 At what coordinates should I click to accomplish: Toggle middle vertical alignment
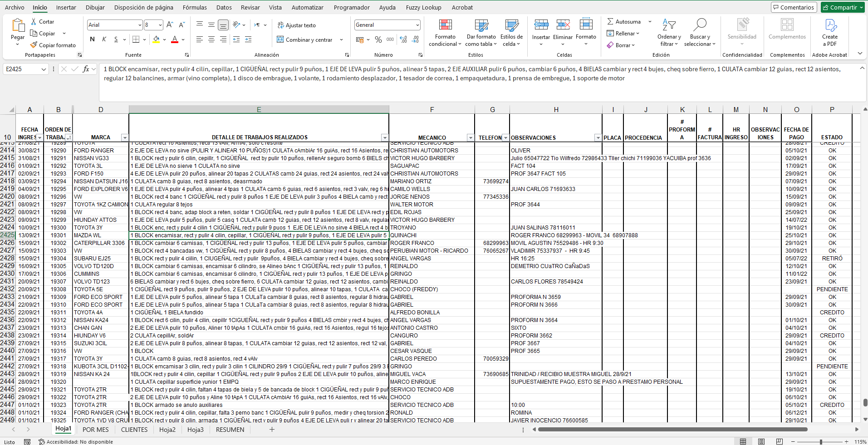(x=211, y=25)
